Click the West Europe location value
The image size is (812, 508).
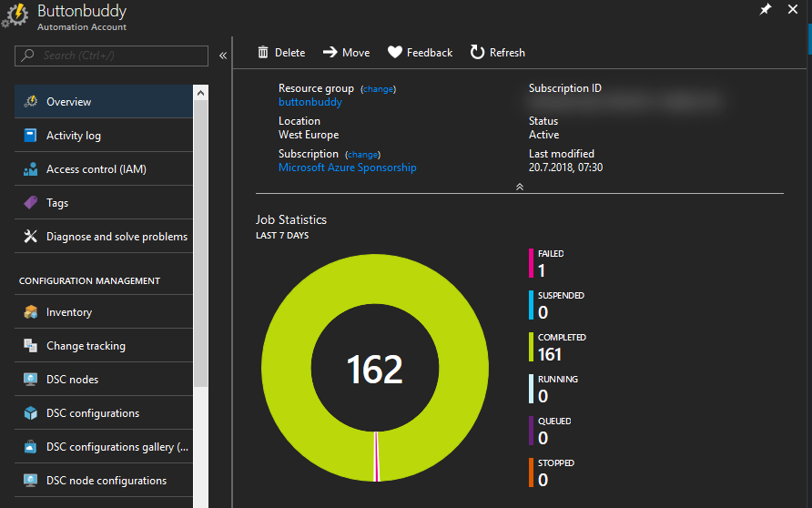[x=309, y=135]
